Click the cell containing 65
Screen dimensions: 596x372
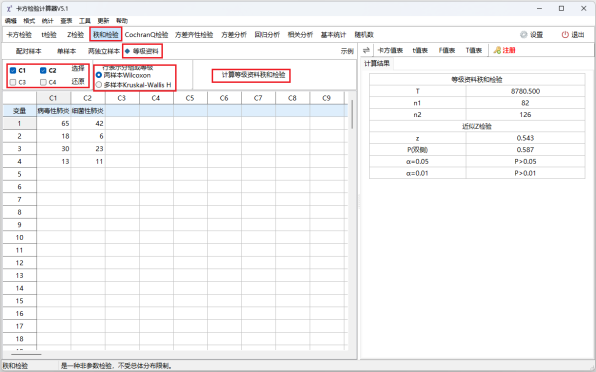tap(53, 123)
